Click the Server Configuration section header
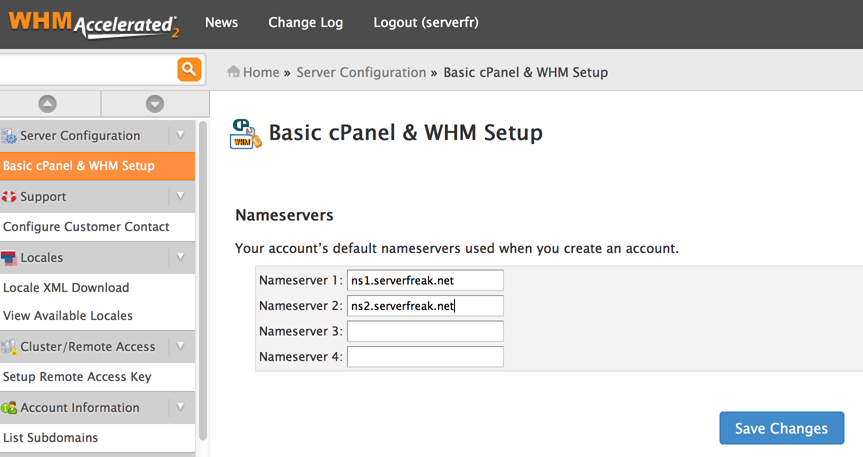The height and width of the screenshot is (457, 863). point(97,135)
